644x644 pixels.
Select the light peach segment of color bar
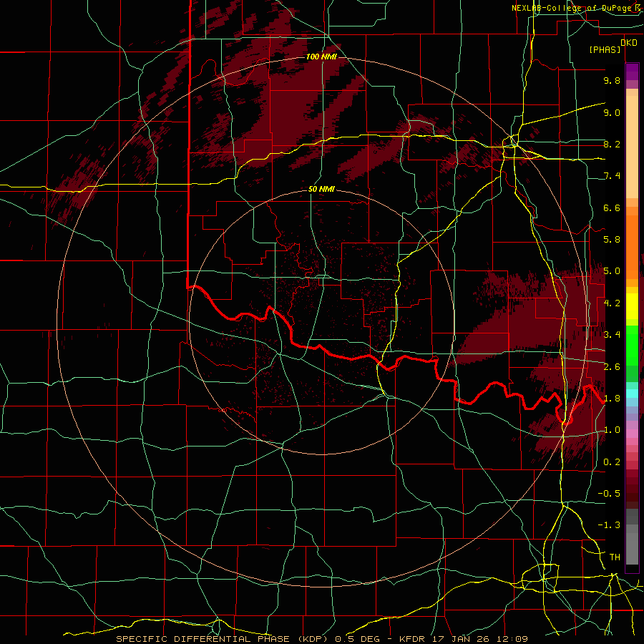[x=632, y=147]
